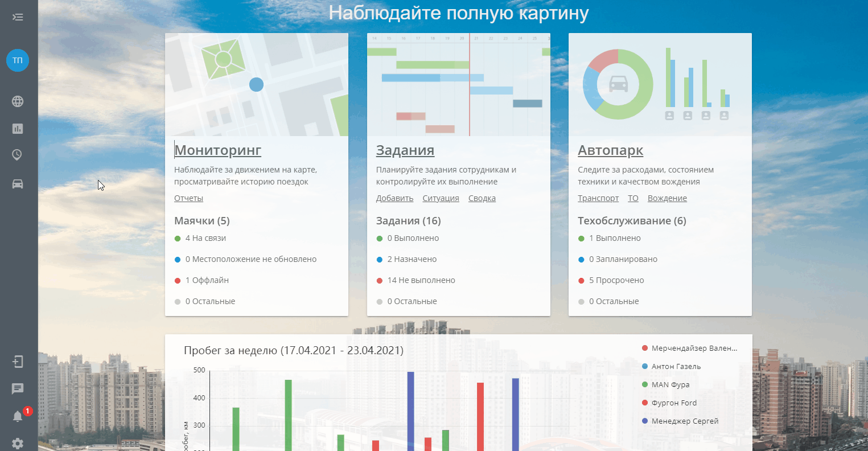Toggle Антон Газель legend entry

click(671, 366)
